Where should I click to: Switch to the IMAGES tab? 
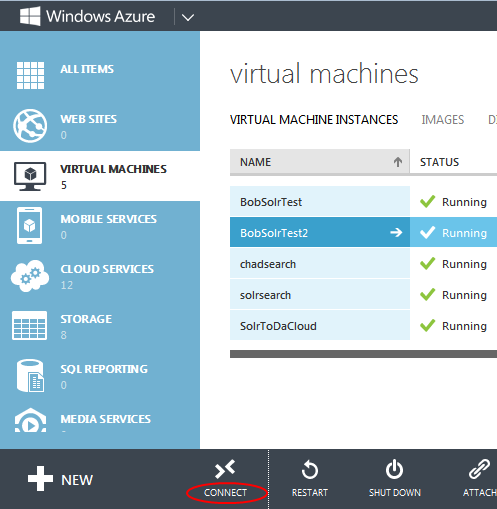pyautogui.click(x=443, y=120)
